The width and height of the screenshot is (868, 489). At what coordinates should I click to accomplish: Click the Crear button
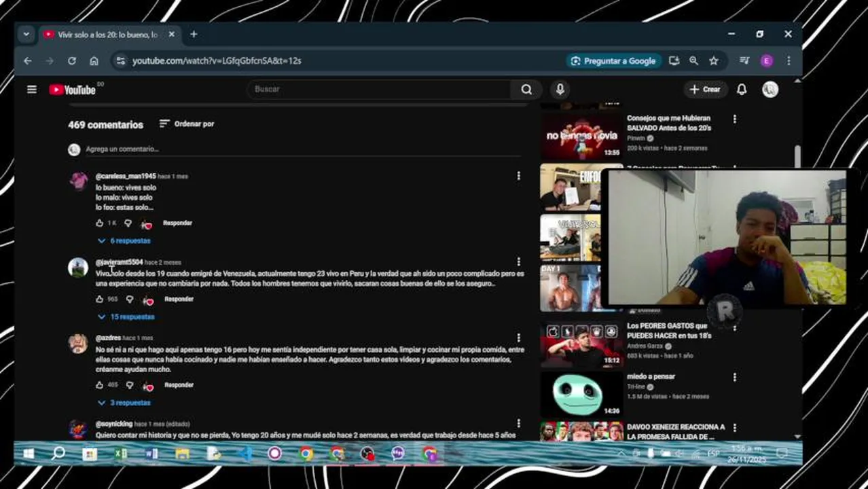[x=705, y=89]
